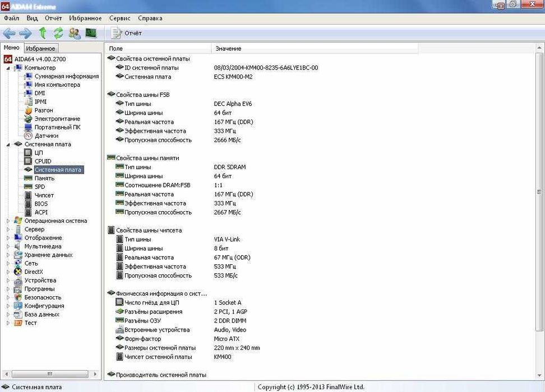This screenshot has width=545, height=392.
Task: Expand the Сервер tree node
Action: [x=8, y=230]
